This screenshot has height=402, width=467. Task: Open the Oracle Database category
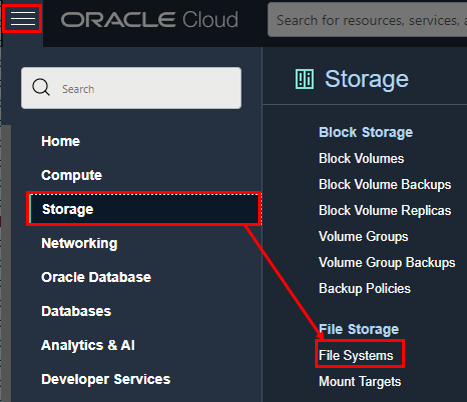[x=96, y=277]
